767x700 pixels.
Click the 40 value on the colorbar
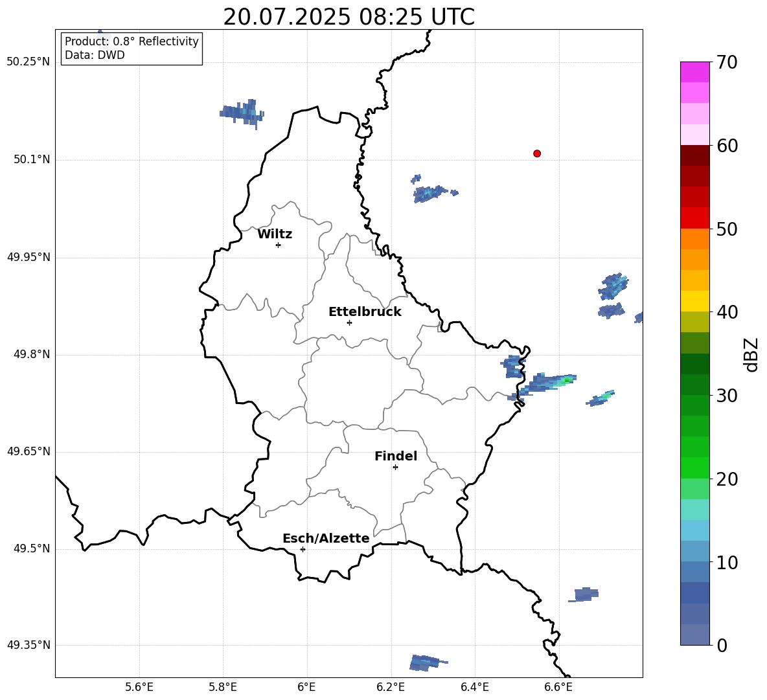(x=727, y=312)
